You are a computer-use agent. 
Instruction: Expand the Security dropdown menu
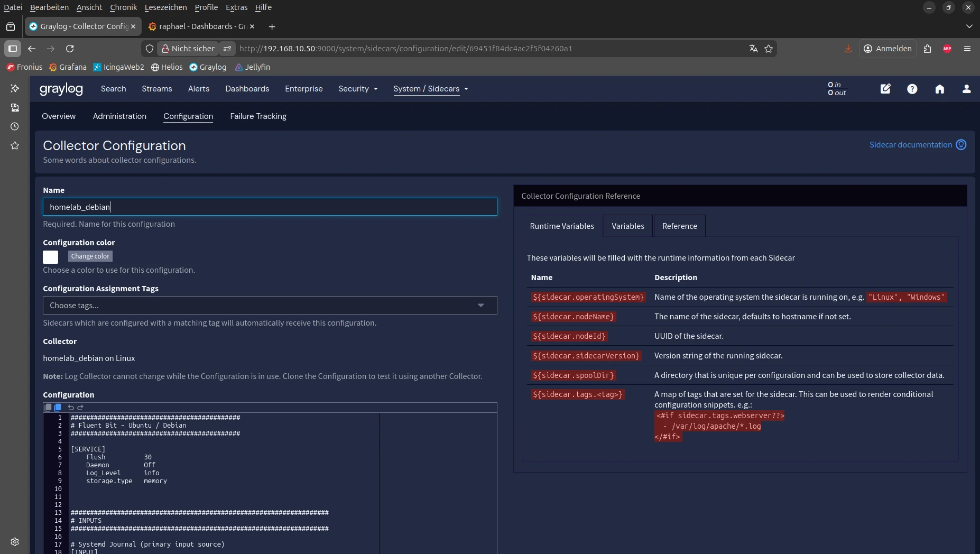(x=358, y=89)
